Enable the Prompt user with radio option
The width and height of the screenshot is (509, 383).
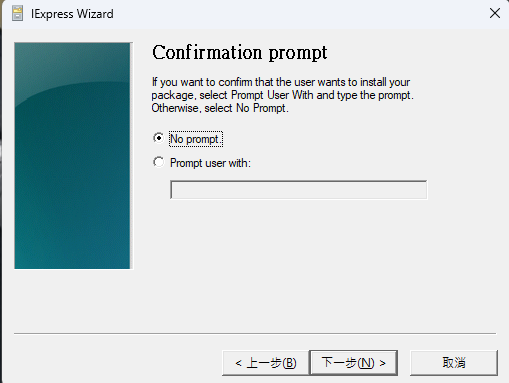click(159, 162)
